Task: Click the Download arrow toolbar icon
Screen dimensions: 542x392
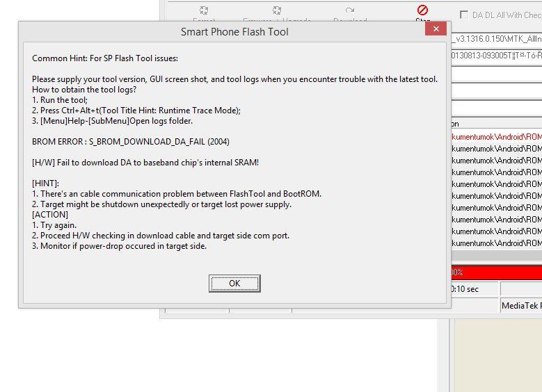Action: pyautogui.click(x=349, y=10)
